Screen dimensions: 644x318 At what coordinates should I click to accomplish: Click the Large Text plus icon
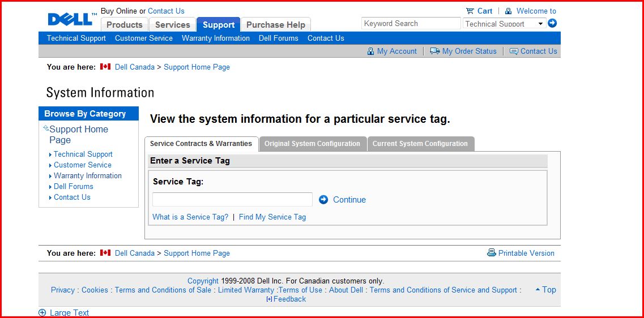coord(42,313)
